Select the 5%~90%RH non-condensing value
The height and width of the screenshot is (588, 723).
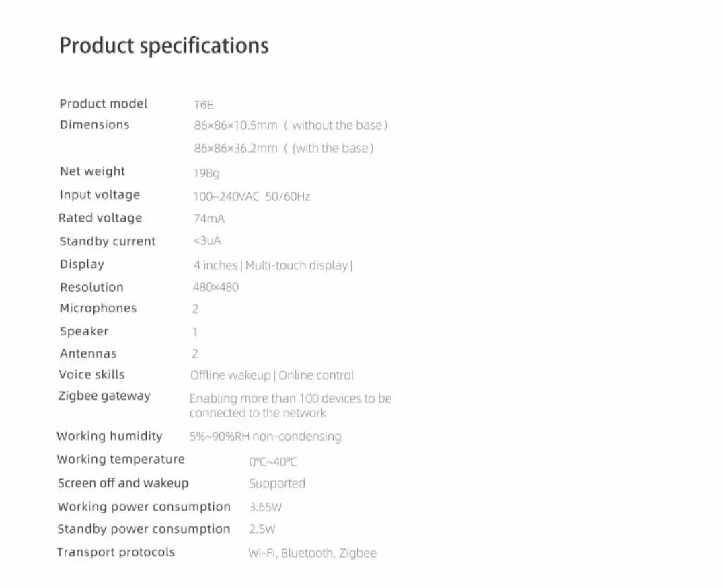point(265,437)
